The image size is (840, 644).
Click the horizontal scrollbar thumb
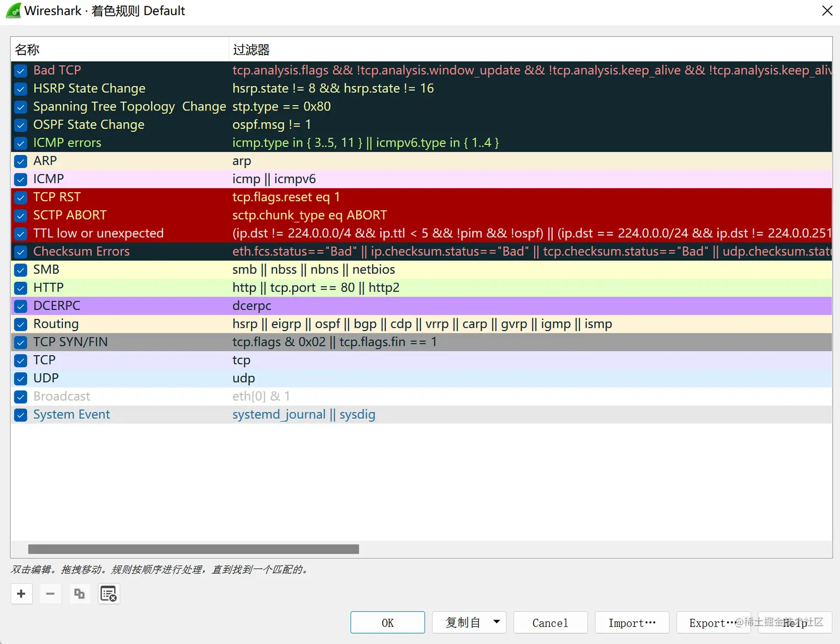pyautogui.click(x=193, y=549)
